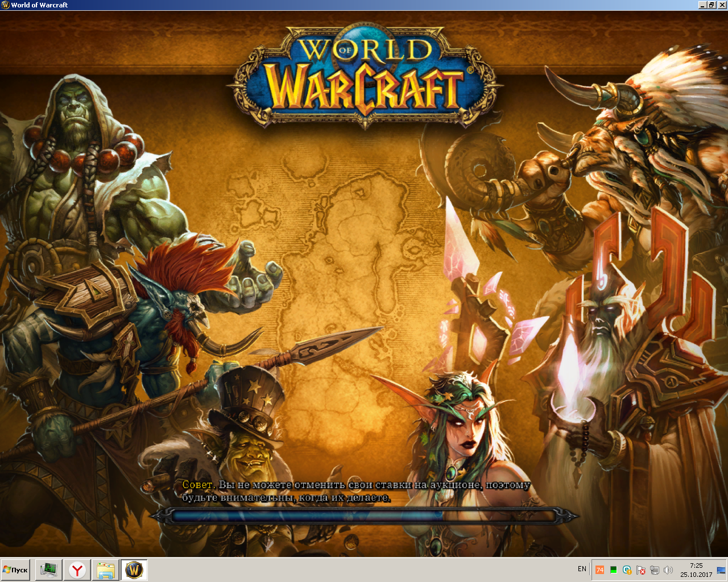Open the green CPU meter tray icon

(x=613, y=569)
